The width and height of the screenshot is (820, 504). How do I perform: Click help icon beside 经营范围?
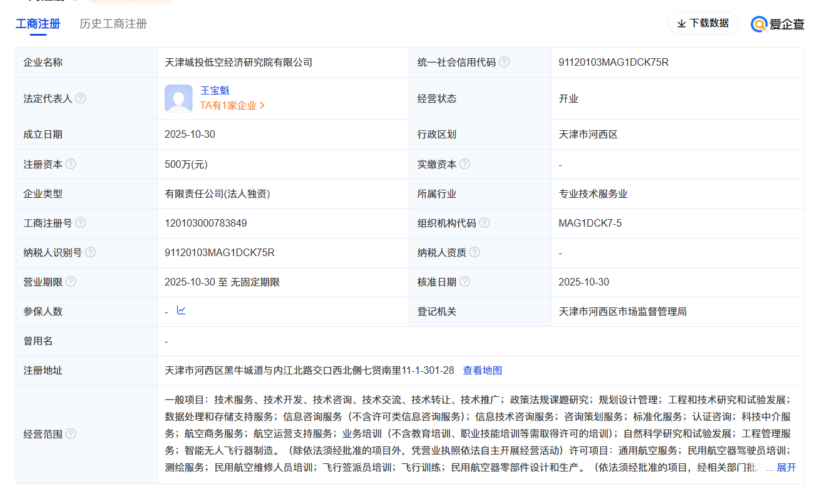[71, 434]
